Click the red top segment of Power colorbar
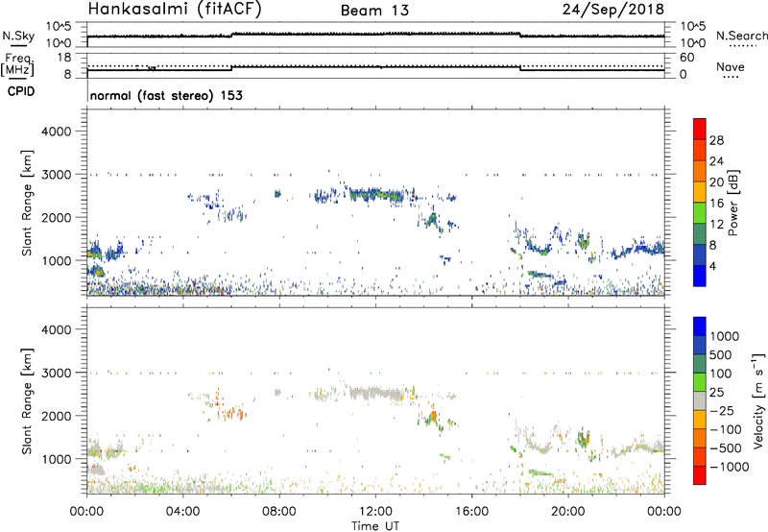 pos(700,129)
